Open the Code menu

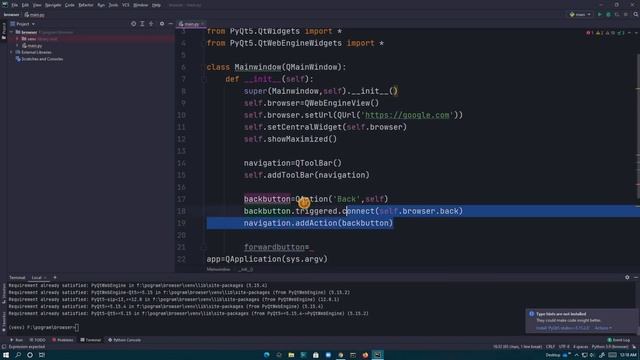(x=70, y=5)
